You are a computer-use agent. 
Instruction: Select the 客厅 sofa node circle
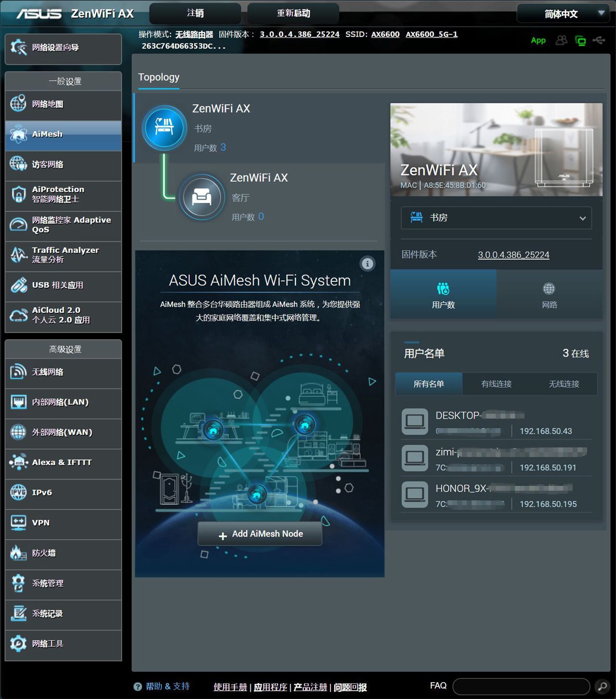point(202,197)
